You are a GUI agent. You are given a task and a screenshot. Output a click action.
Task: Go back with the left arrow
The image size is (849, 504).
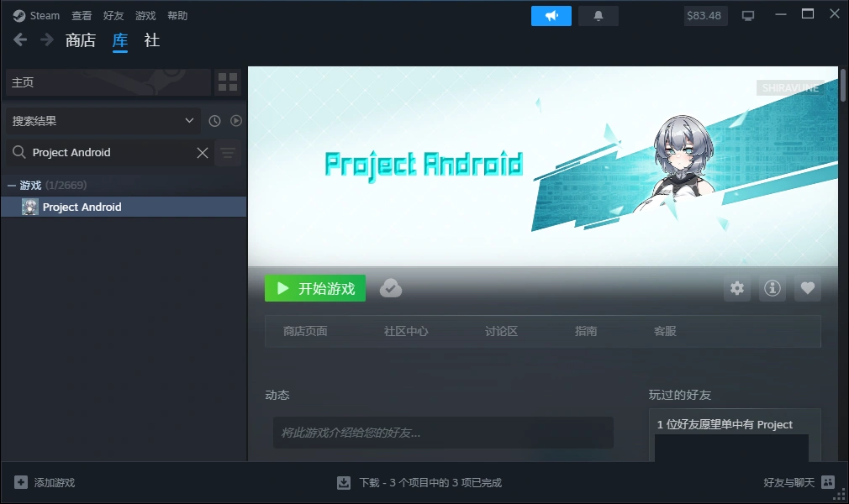click(20, 39)
